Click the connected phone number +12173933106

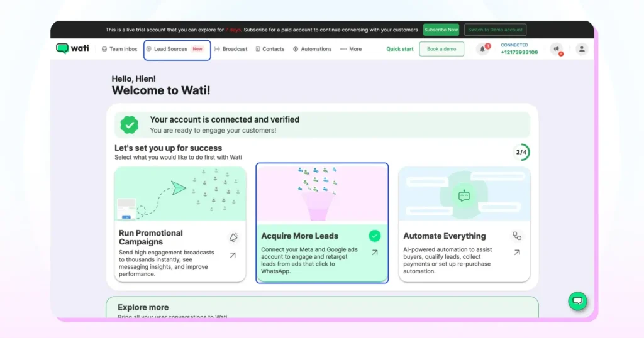(519, 52)
